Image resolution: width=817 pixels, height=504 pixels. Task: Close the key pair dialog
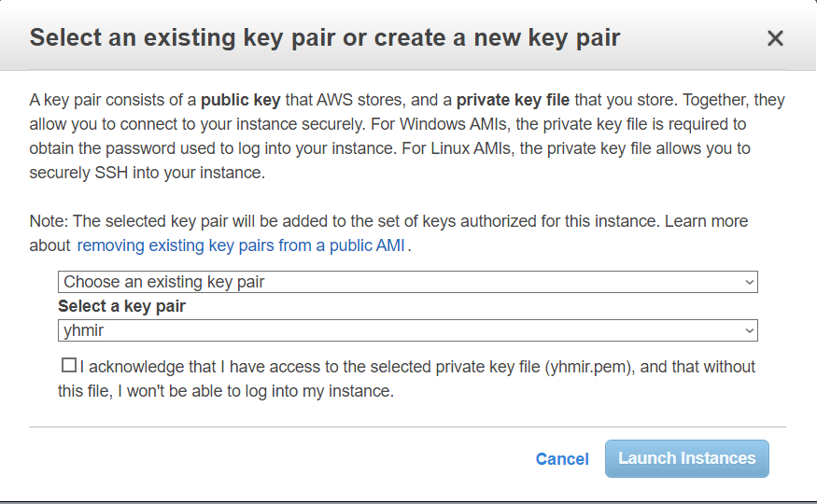click(774, 38)
